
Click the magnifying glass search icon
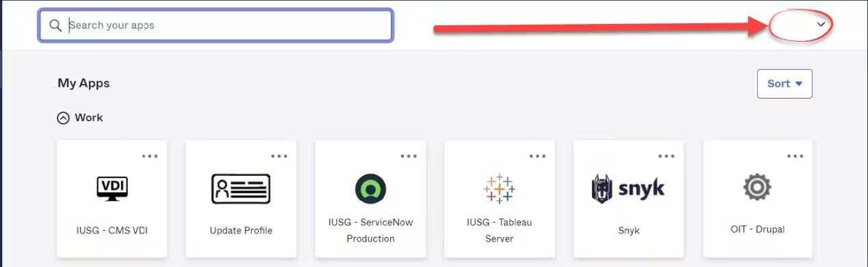click(x=56, y=25)
